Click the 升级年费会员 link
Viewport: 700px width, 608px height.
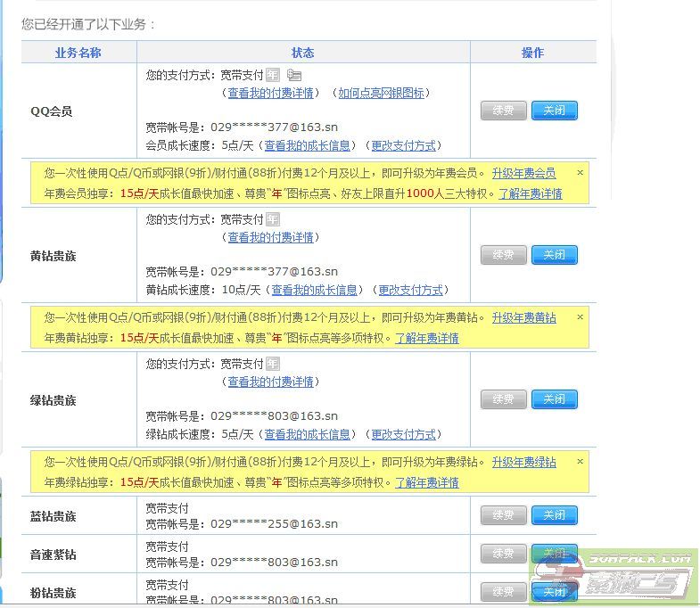pyautogui.click(x=523, y=173)
